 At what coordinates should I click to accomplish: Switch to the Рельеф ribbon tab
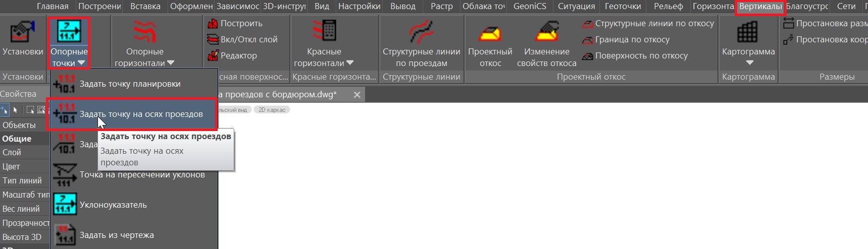(668, 7)
